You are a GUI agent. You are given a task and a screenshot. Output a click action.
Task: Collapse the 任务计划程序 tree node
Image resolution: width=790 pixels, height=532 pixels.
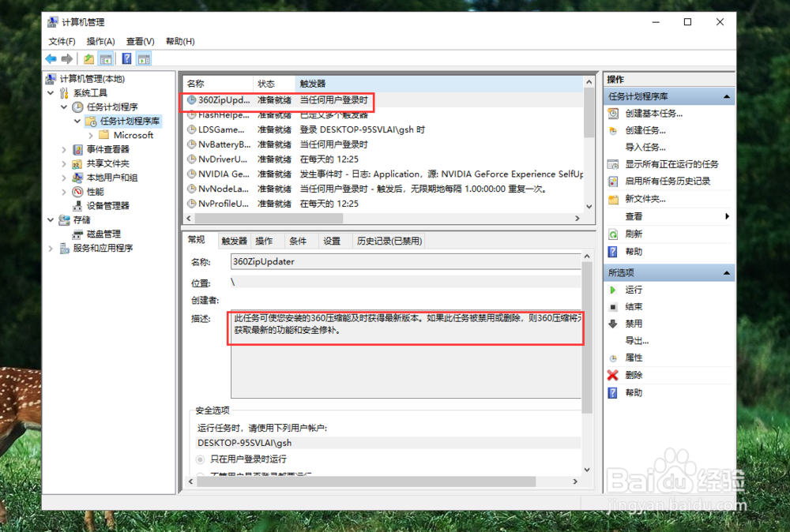pyautogui.click(x=64, y=107)
